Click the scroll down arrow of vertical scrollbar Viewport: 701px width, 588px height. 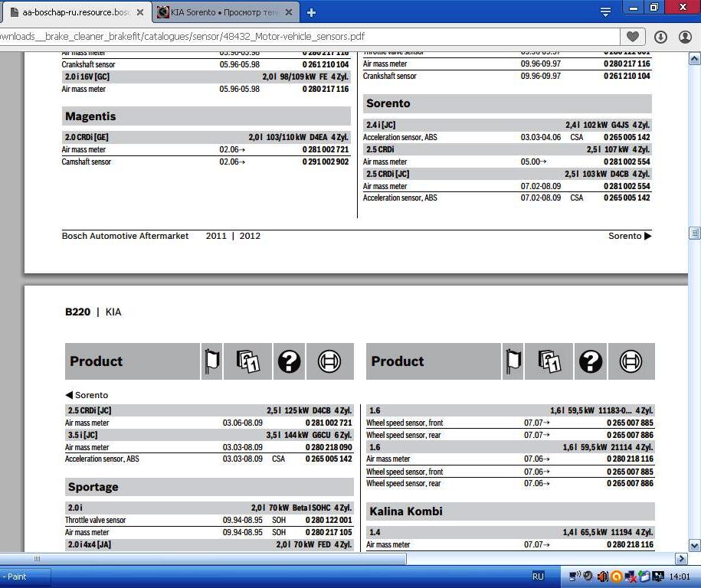695,545
